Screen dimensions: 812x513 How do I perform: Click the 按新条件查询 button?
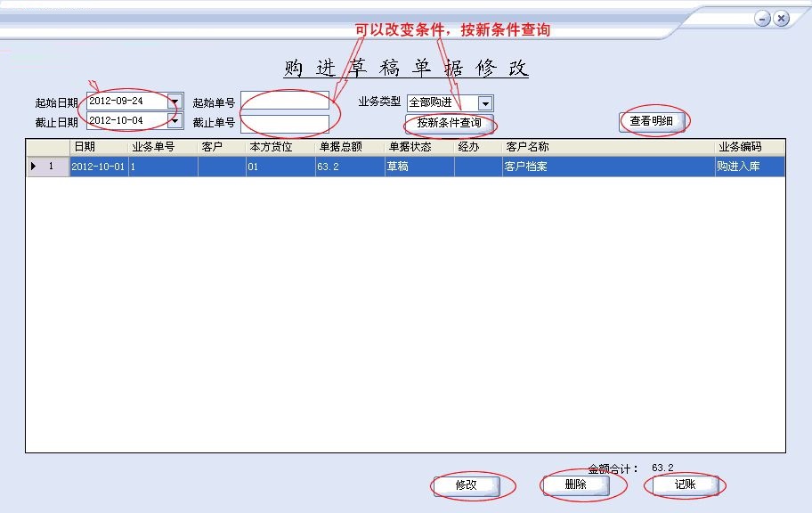(x=448, y=124)
